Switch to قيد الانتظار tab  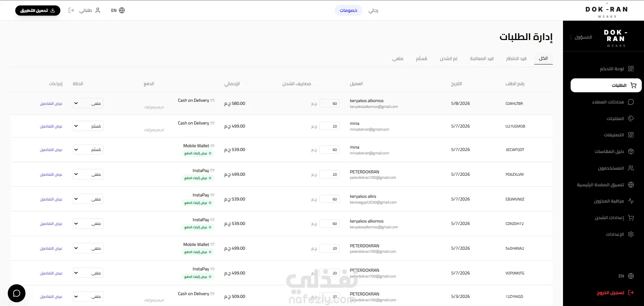(516, 58)
